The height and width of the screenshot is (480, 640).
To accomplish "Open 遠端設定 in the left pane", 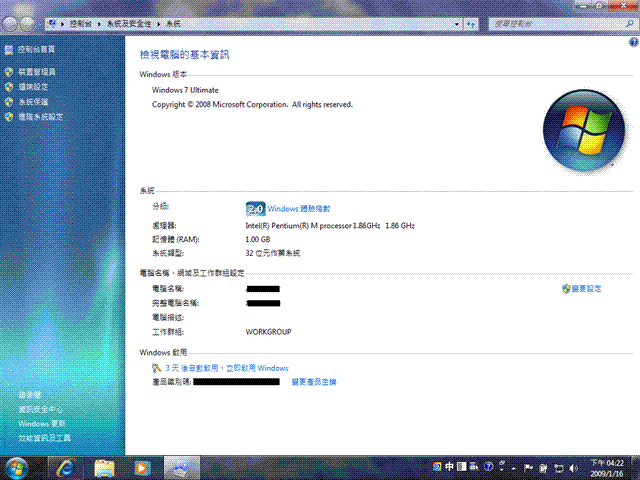I will click(33, 87).
